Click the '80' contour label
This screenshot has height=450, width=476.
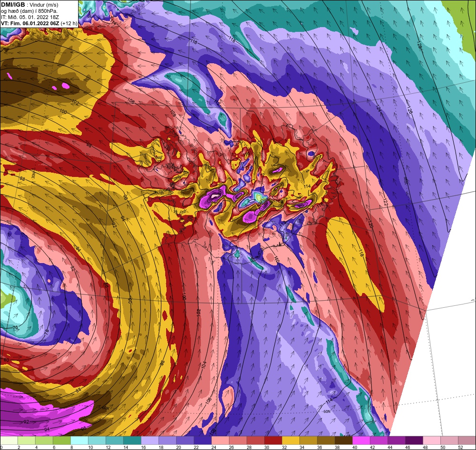point(6,360)
